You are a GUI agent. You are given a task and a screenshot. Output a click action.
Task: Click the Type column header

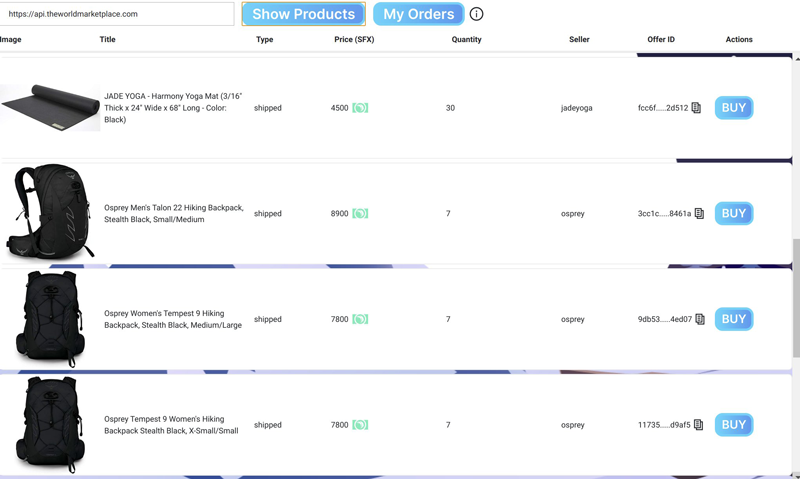(x=264, y=39)
